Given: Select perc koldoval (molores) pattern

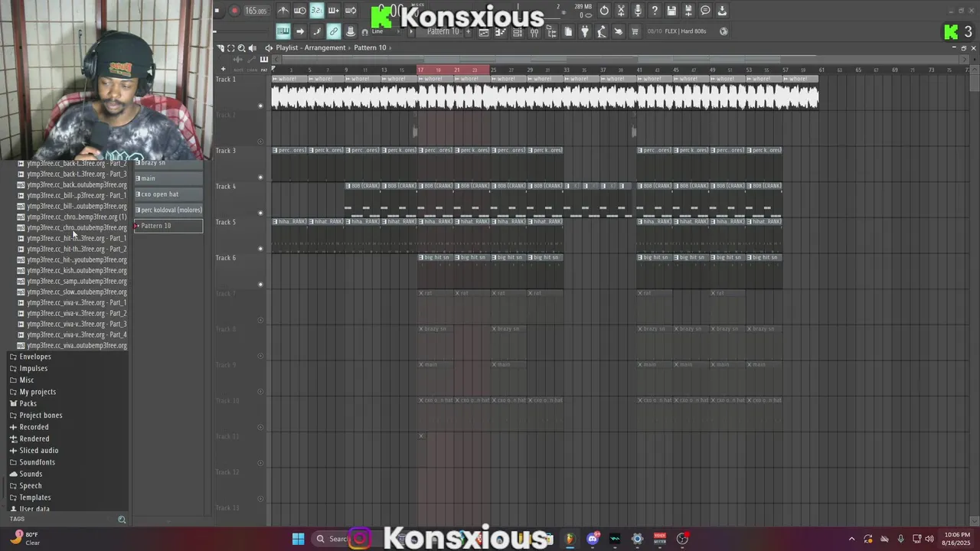Looking at the screenshot, I should click(168, 210).
